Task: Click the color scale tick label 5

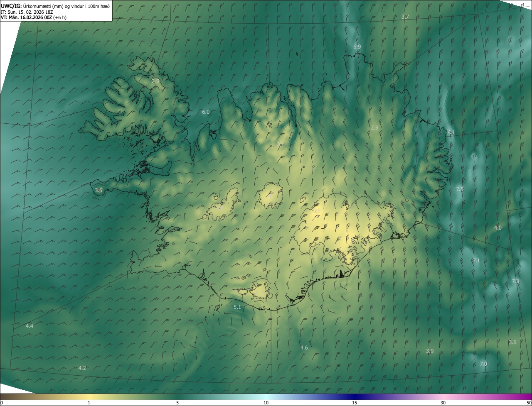Action: pyautogui.click(x=177, y=403)
